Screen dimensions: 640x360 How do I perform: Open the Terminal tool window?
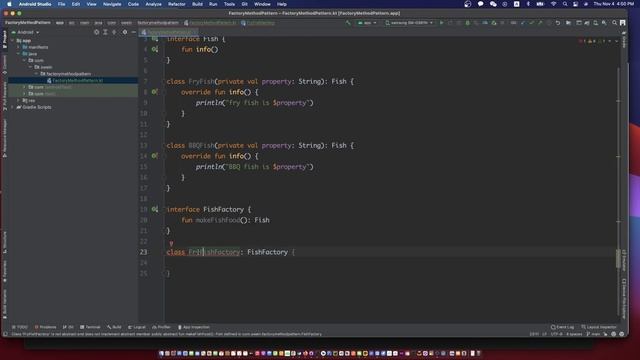(90, 327)
